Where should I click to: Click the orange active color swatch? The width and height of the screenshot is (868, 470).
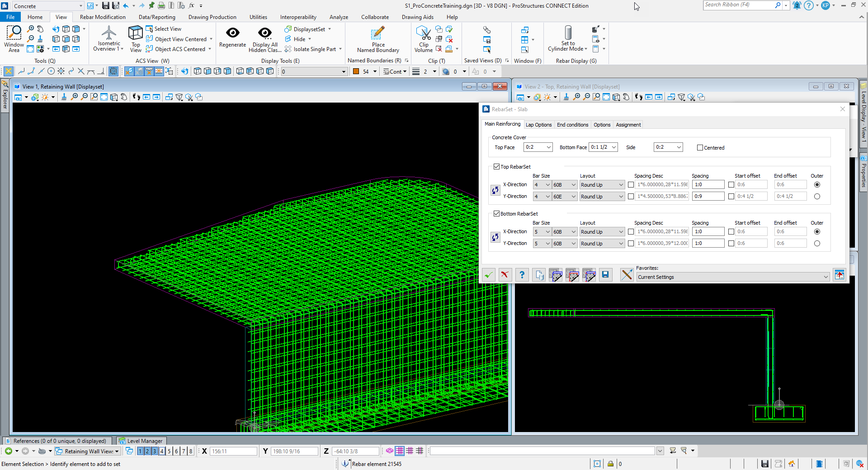356,71
